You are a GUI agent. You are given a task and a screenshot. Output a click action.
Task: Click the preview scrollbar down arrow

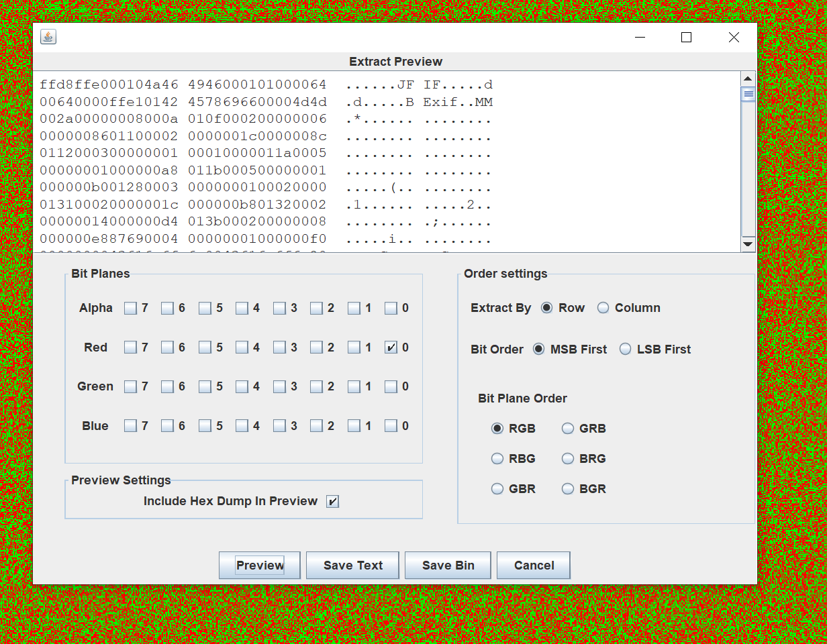click(x=748, y=244)
